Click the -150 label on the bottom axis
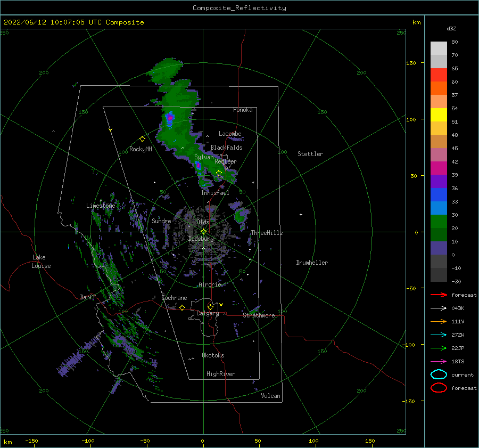Image resolution: width=479 pixels, height=448 pixels. point(31,441)
